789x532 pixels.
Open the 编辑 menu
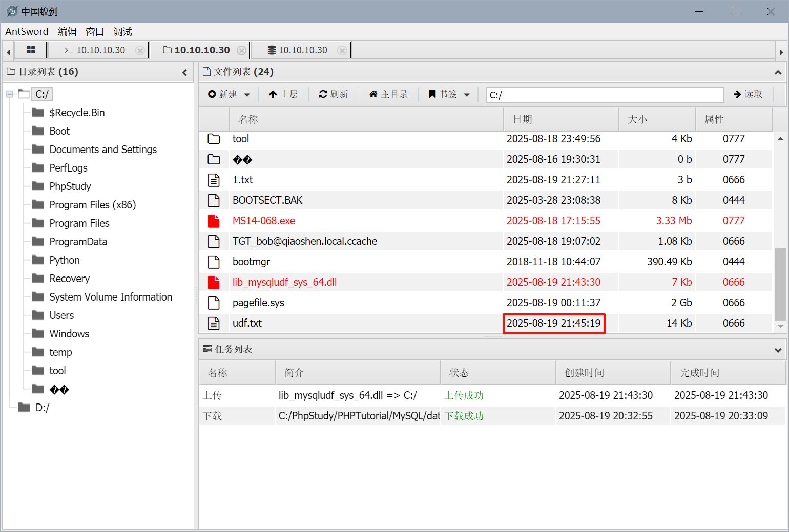67,32
